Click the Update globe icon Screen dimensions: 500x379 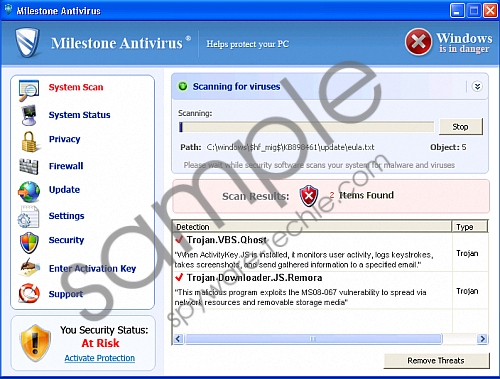pyautogui.click(x=29, y=192)
